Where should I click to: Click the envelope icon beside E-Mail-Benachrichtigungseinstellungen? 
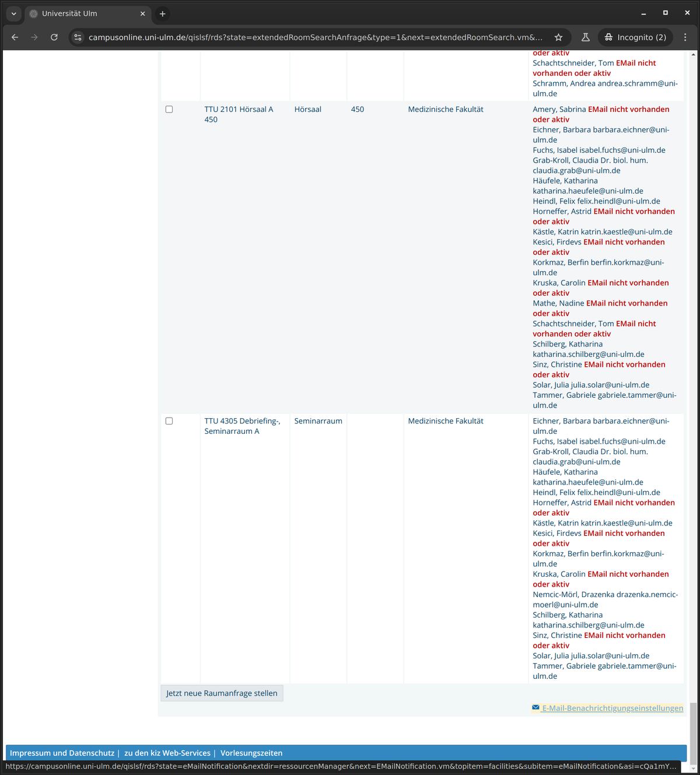coord(535,708)
